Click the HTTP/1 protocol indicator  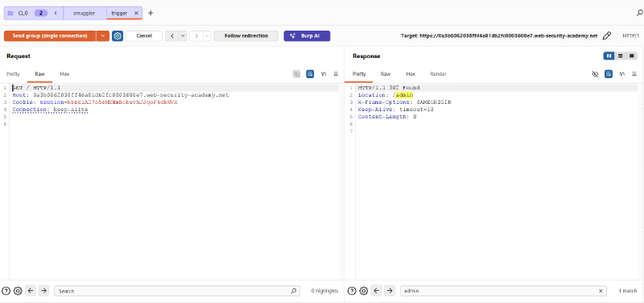click(x=631, y=36)
